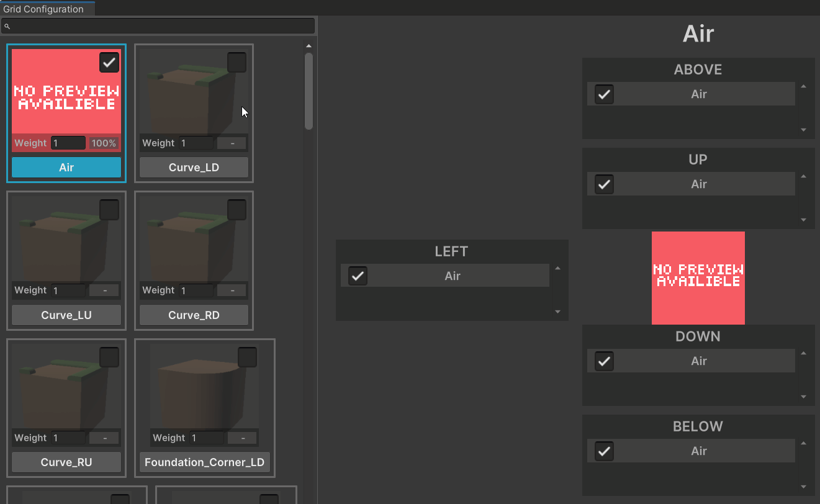Select the Curve_LD tile button
This screenshot has height=504, width=820.
coord(194,168)
